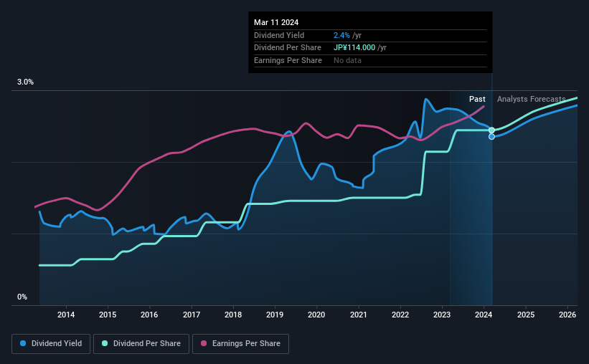Click the 2019 x-axis year label

pyautogui.click(x=275, y=315)
